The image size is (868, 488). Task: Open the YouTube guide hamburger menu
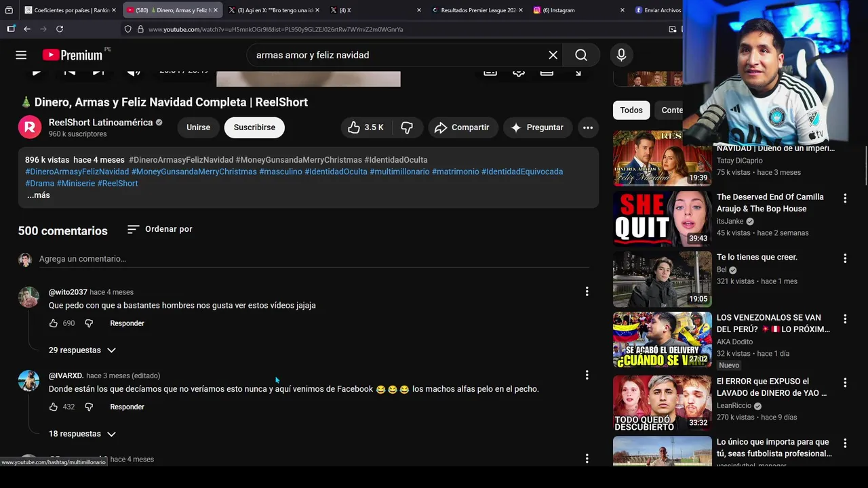[x=21, y=55]
